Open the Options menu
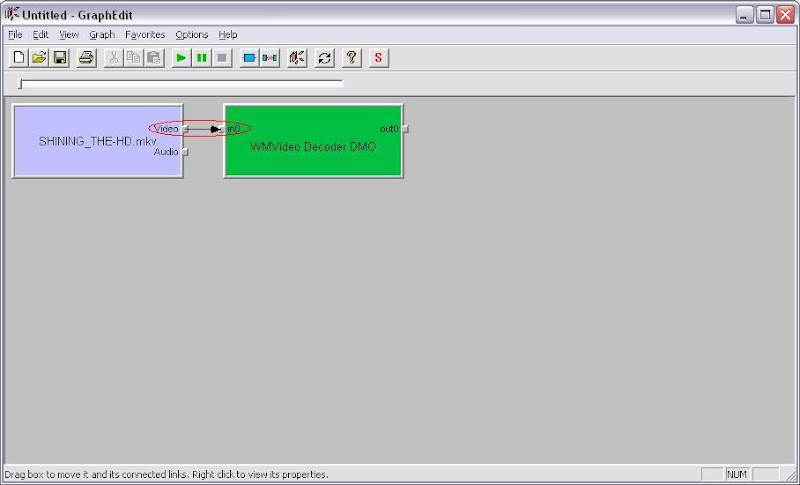 [x=192, y=35]
